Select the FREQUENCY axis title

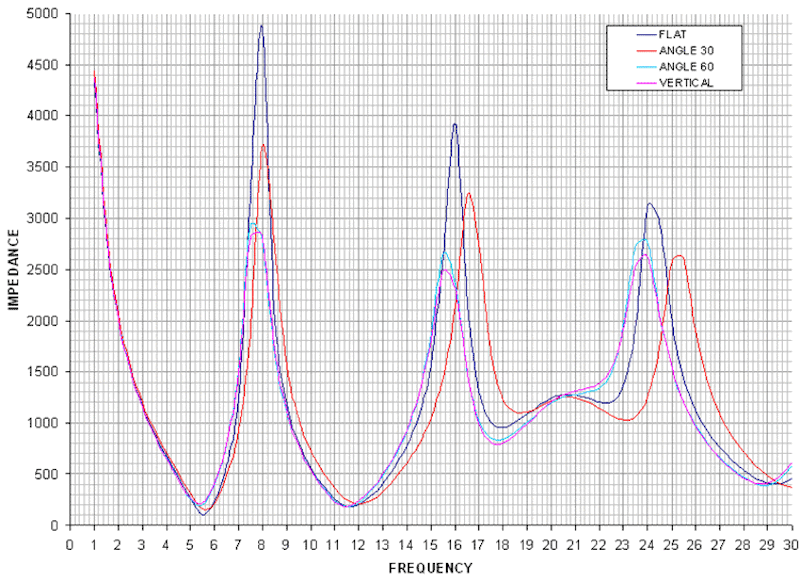point(430,568)
